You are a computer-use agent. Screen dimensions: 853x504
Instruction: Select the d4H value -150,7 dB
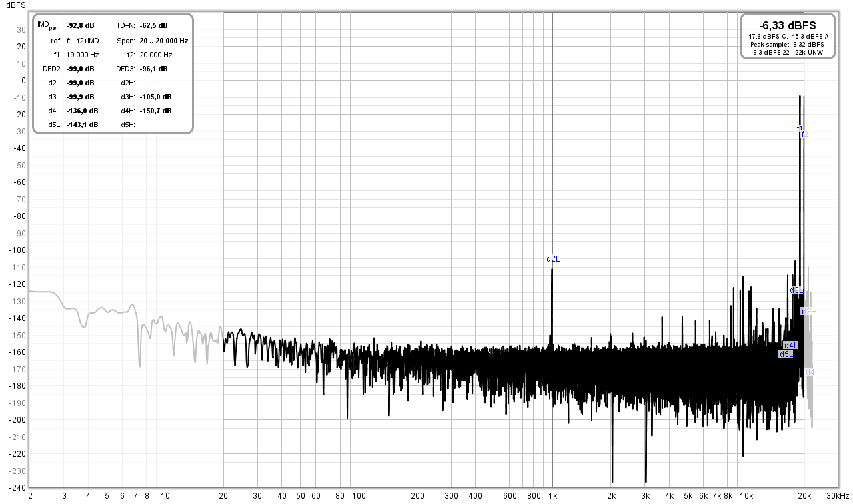[155, 111]
